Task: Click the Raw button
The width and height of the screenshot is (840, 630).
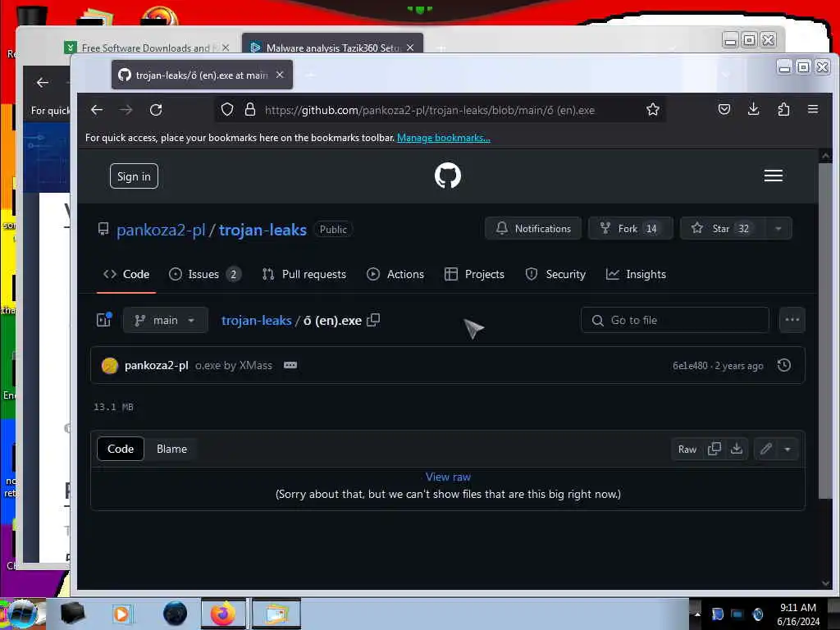Action: [687, 449]
